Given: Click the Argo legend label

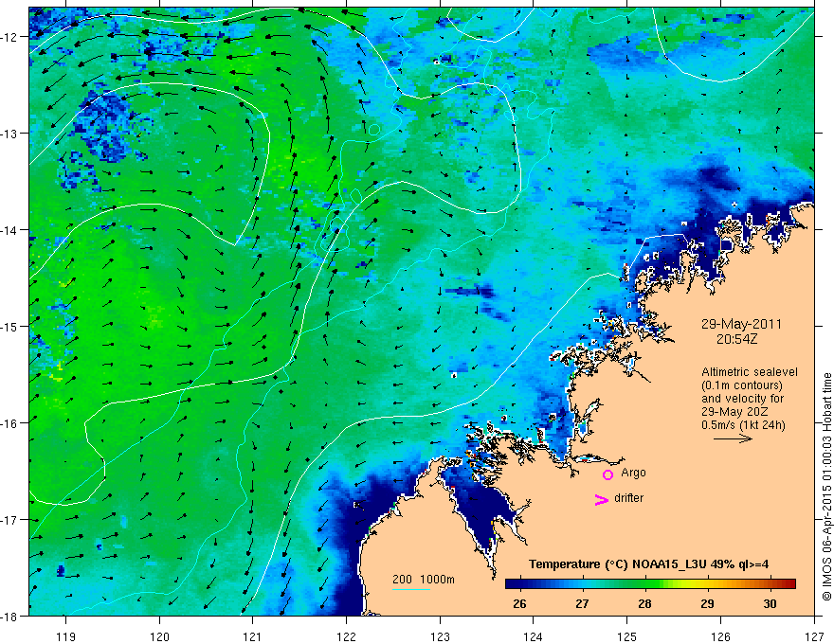Looking at the screenshot, I should click(x=633, y=473).
